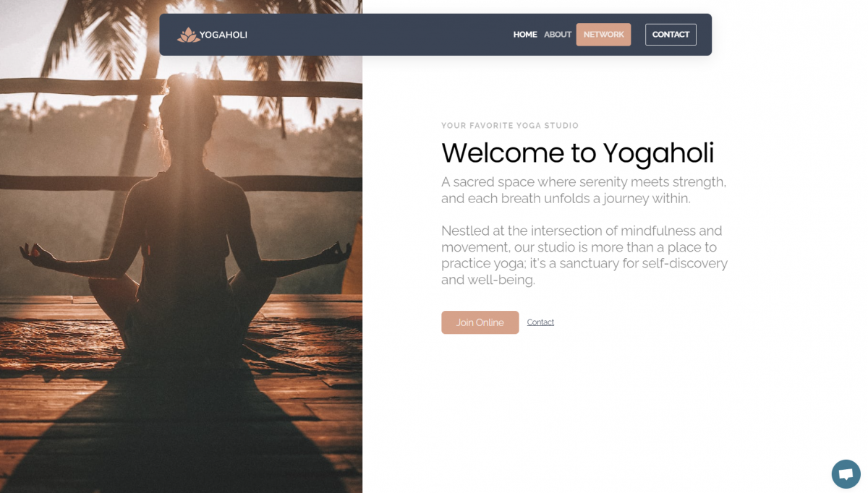Click the 'Nestled at the intersection' paragraph
868x493 pixels.
[x=584, y=255]
